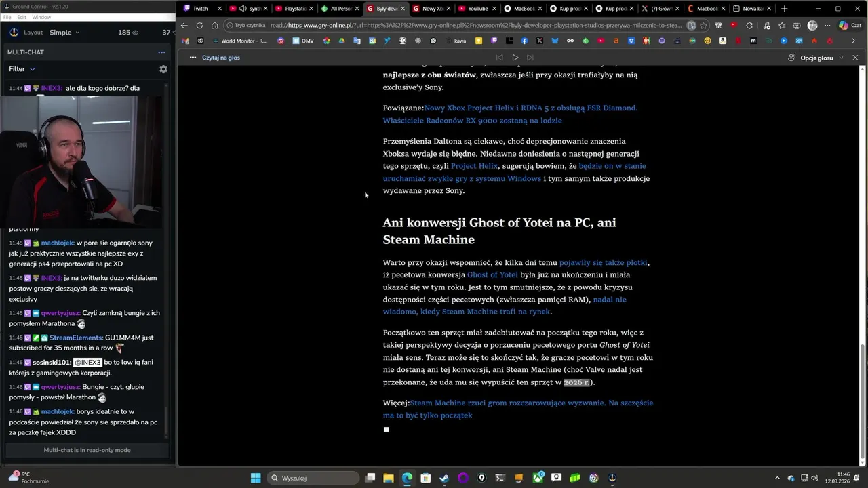Toggle the reader mode icon in the address bar
The image size is (868, 488).
pyautogui.click(x=691, y=26)
